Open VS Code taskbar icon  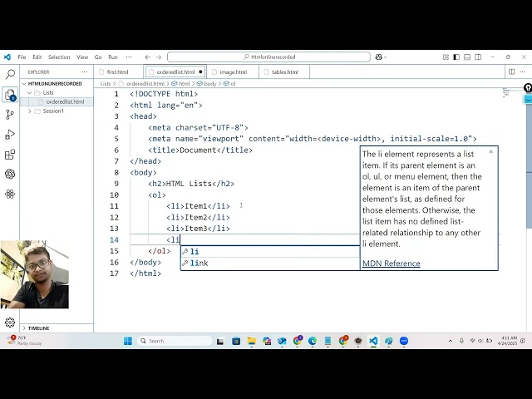pyautogui.click(x=373, y=341)
